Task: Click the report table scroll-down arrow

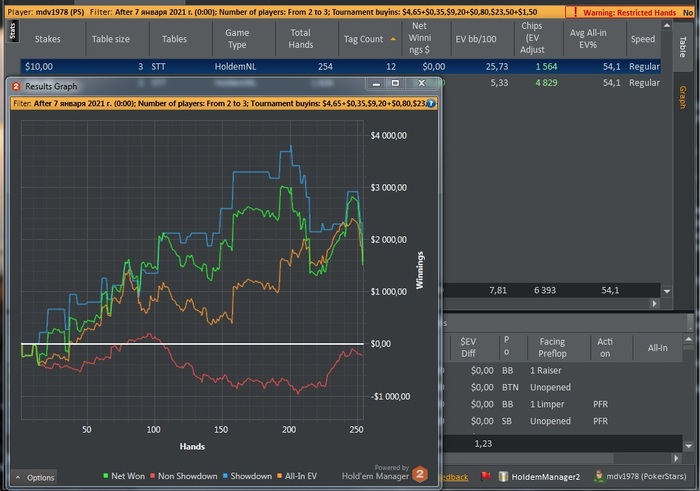Action: tap(667, 291)
